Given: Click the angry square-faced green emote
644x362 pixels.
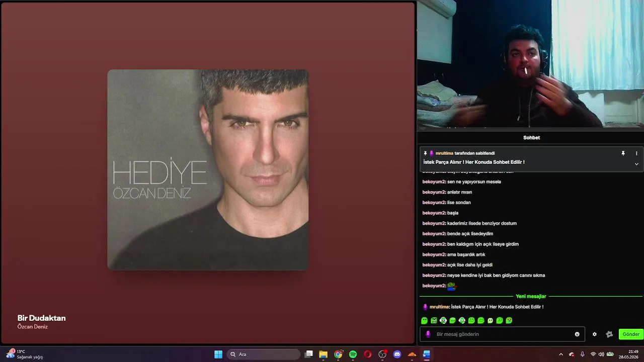Looking at the screenshot, I should (x=434, y=320).
